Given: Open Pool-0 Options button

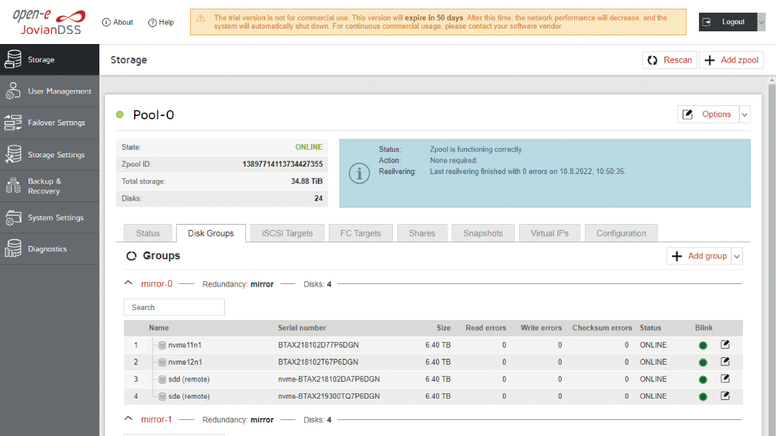Looking at the screenshot, I should (708, 114).
